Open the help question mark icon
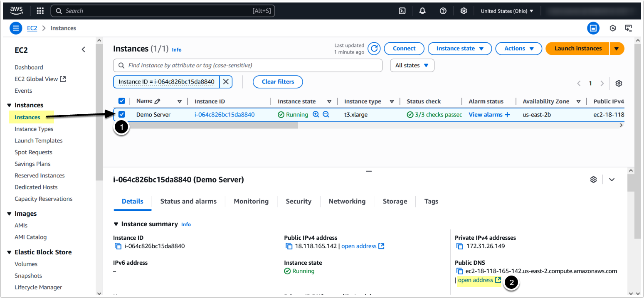The image size is (644, 298). pyautogui.click(x=443, y=11)
